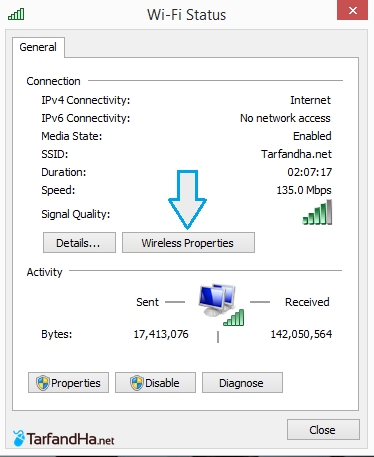Click the Speed value 135.0 Mbps
The image size is (374, 457).
point(304,190)
